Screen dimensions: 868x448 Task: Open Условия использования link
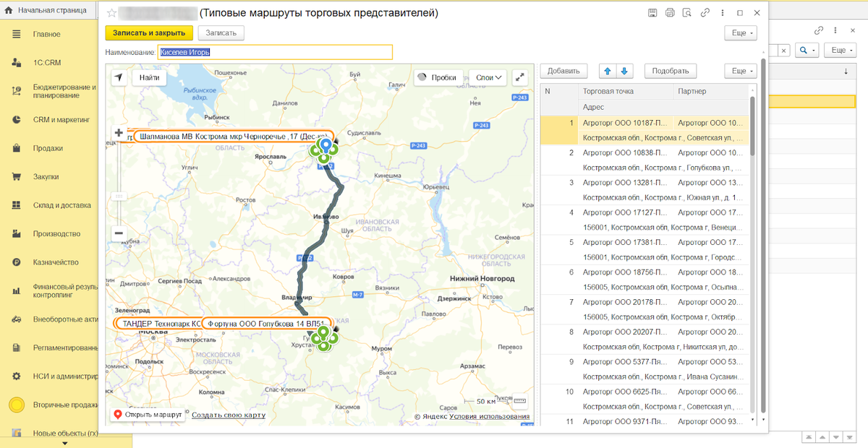pos(490,416)
